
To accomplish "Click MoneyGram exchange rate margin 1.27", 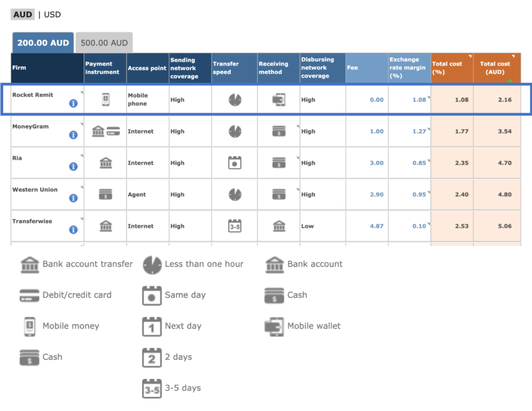I will coord(419,131).
